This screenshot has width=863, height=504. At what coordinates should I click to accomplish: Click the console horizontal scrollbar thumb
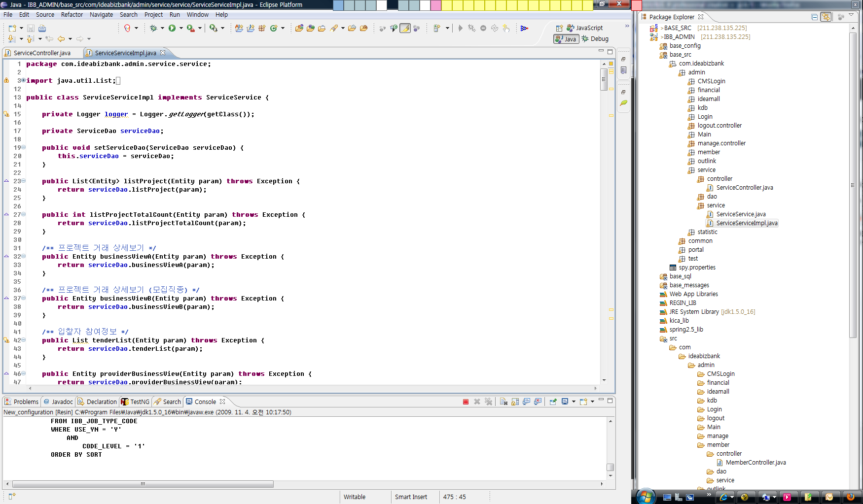pyautogui.click(x=143, y=484)
